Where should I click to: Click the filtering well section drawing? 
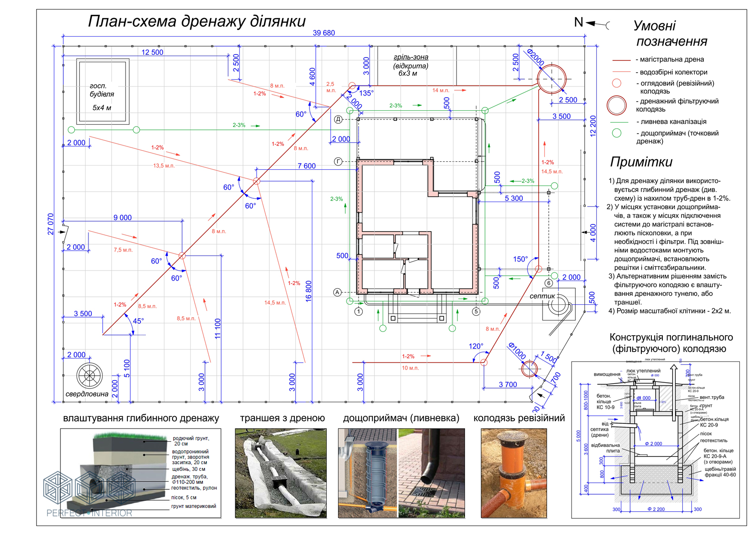(655, 440)
